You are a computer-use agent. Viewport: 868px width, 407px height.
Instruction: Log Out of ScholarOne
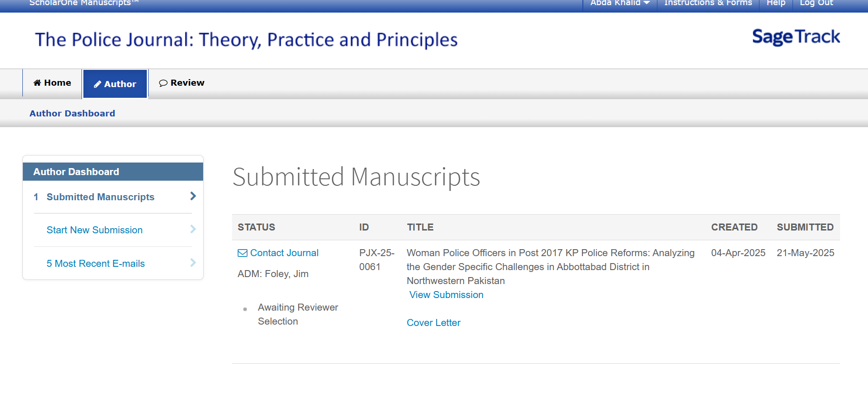[816, 3]
